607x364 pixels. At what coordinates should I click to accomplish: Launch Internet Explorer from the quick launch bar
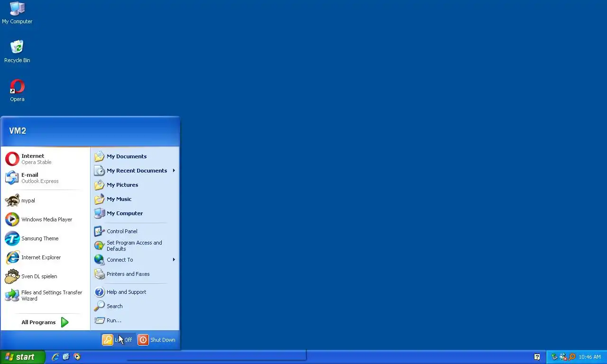[55, 357]
